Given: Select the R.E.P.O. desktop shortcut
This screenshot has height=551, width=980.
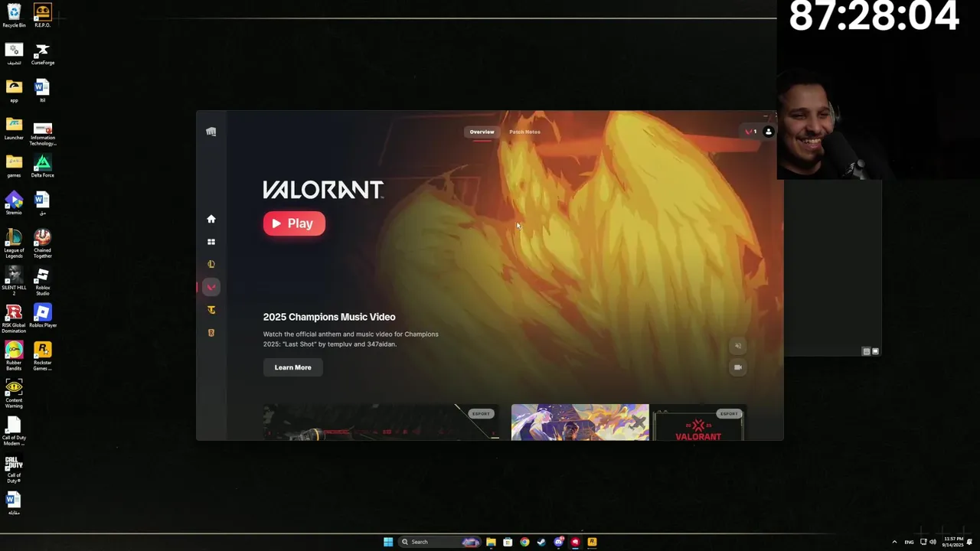Looking at the screenshot, I should click(x=42, y=15).
